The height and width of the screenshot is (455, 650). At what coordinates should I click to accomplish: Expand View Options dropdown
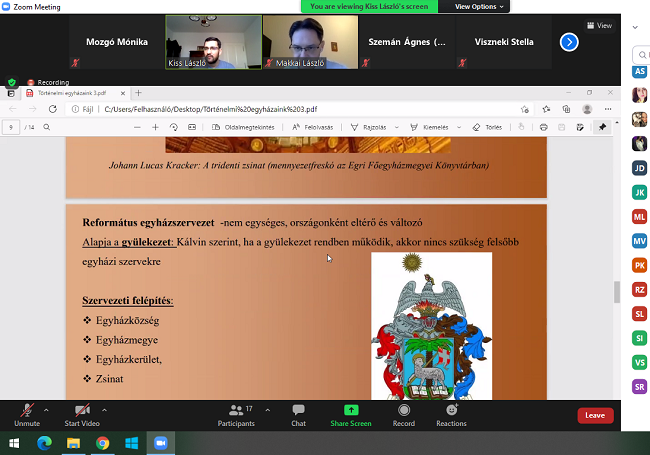[480, 6]
